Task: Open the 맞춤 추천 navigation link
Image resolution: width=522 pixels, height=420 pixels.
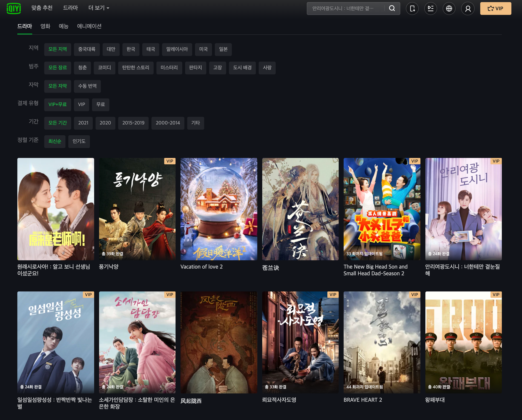Action: pyautogui.click(x=42, y=8)
